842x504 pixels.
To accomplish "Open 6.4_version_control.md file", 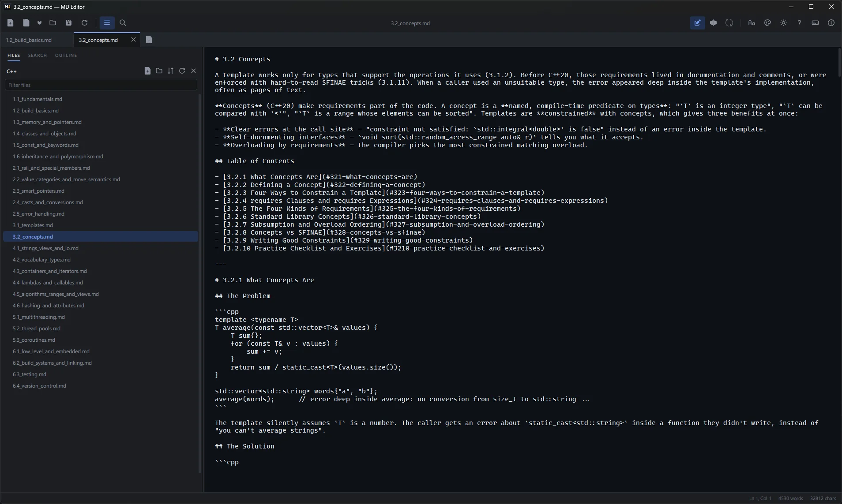I will point(101,386).
